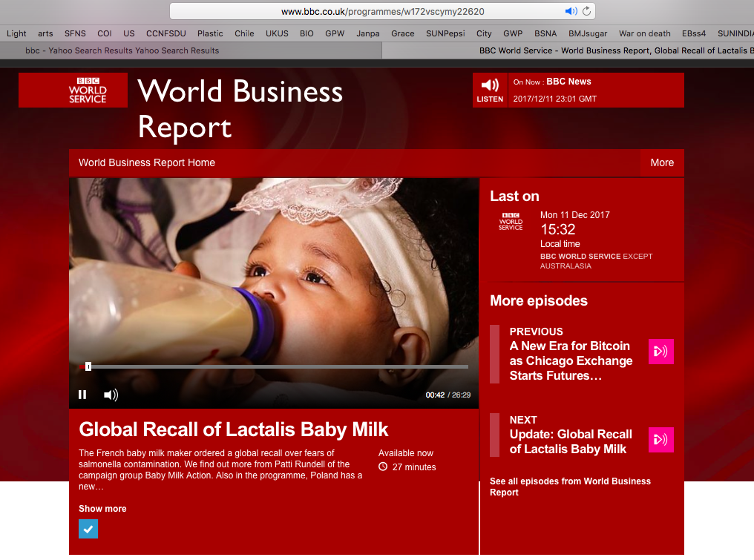
Task: Open World Business Report Home
Action: click(x=147, y=163)
